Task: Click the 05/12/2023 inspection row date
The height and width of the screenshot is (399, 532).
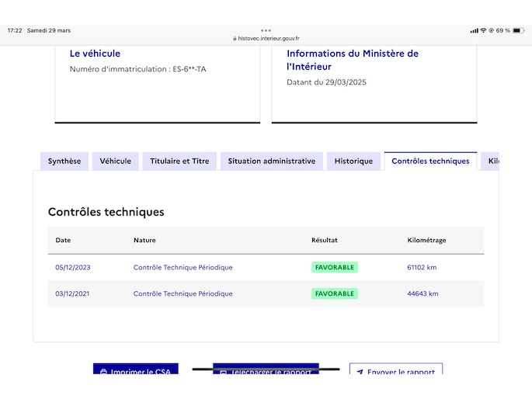Action: click(73, 267)
